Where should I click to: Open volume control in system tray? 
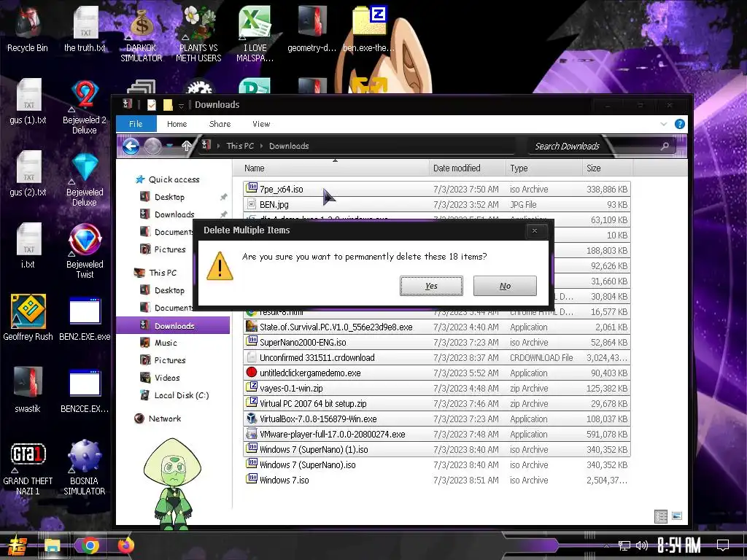pyautogui.click(x=642, y=545)
